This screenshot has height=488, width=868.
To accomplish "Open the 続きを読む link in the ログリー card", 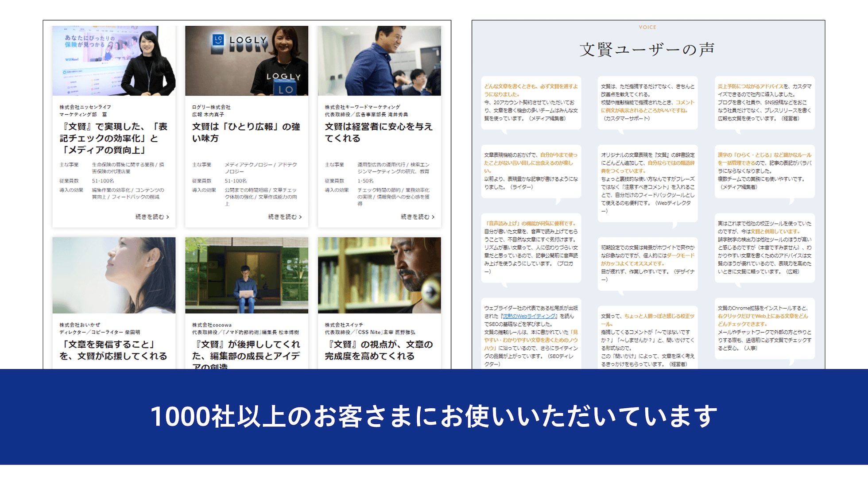I will (x=285, y=217).
